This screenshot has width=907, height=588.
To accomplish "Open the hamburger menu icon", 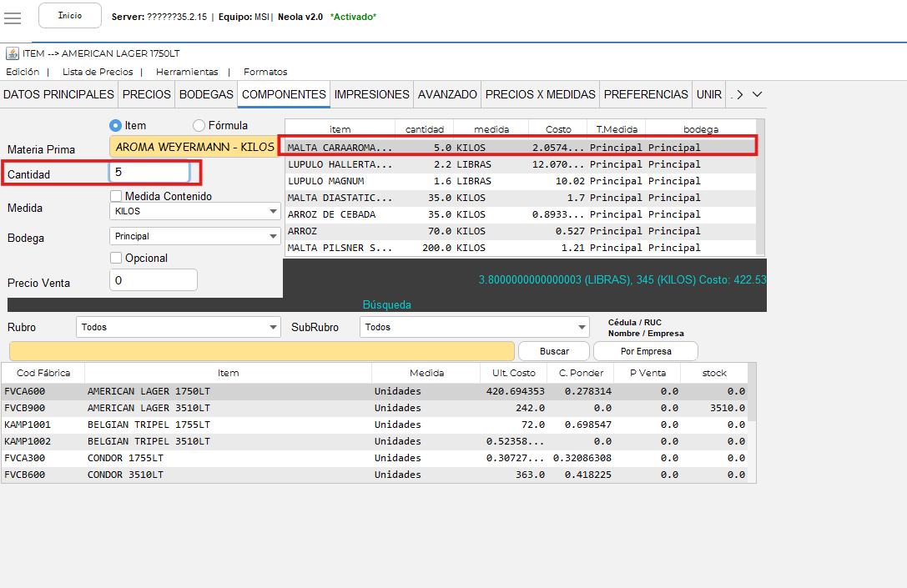I will click(13, 18).
